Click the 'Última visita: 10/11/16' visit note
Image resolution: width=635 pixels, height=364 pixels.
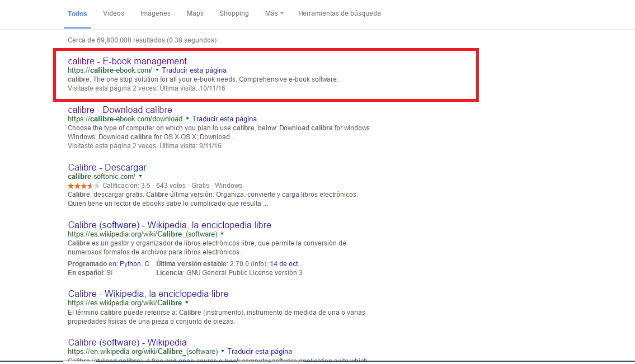pyautogui.click(x=192, y=88)
